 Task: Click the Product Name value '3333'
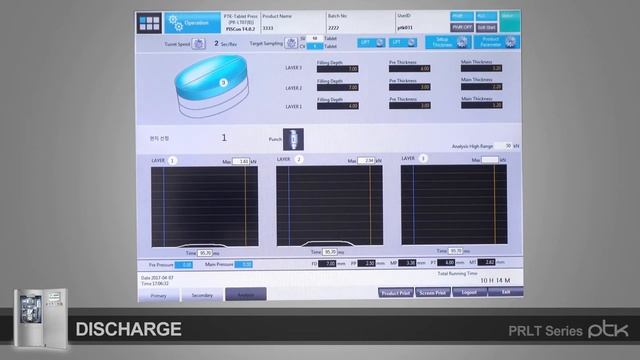tap(268, 28)
